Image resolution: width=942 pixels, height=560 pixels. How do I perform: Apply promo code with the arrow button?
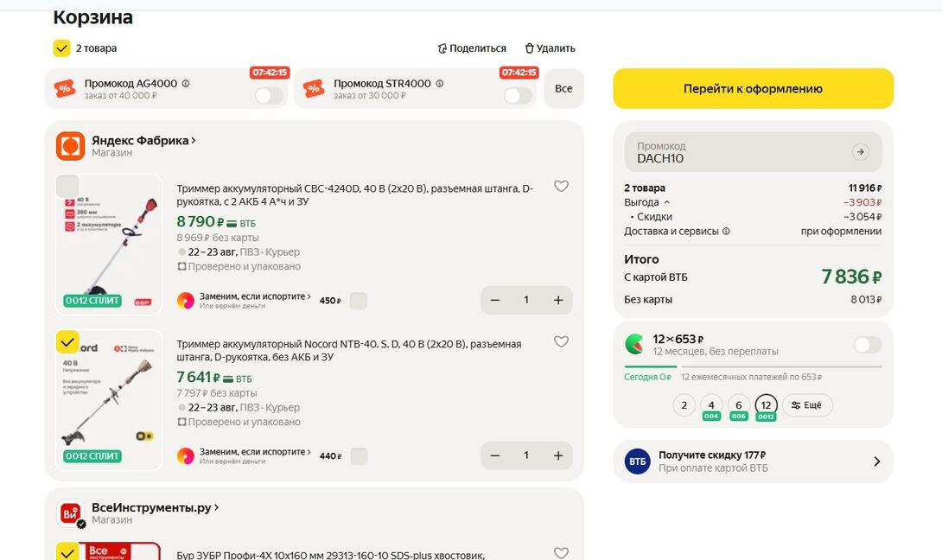point(860,152)
